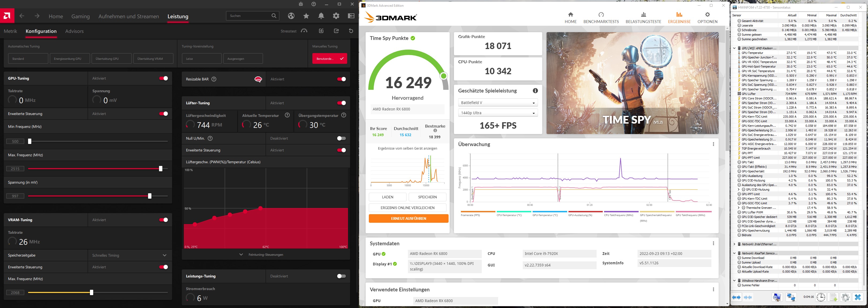868x308 pixels.
Task: Open 3DMark Optionen gear icon
Action: click(x=707, y=15)
